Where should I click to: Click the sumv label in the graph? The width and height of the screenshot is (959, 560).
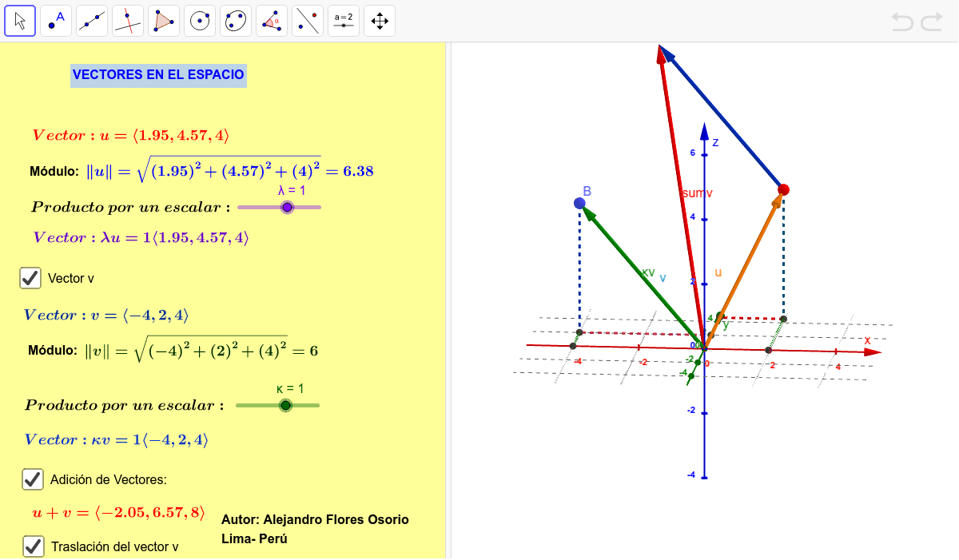tap(697, 193)
